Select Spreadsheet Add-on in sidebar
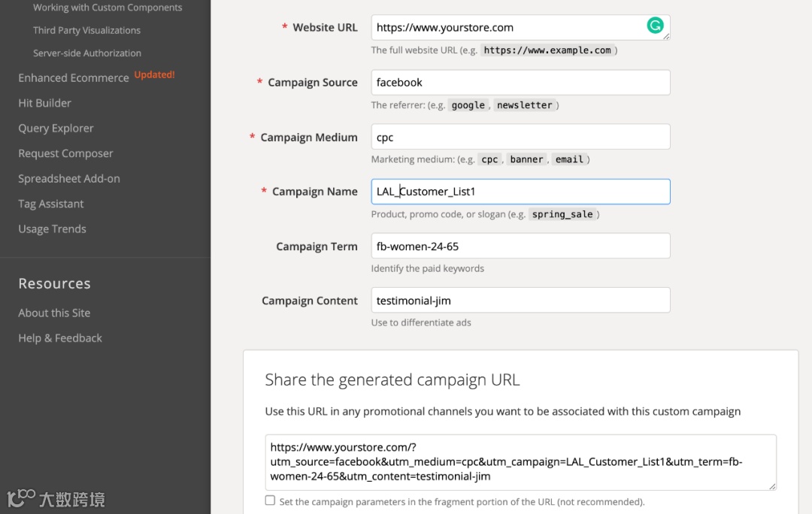The image size is (812, 514). click(69, 178)
